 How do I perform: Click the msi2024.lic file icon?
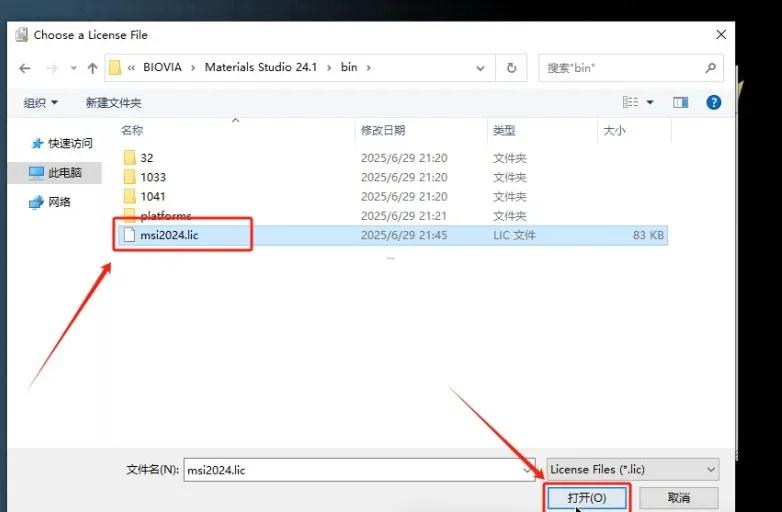pyautogui.click(x=130, y=235)
